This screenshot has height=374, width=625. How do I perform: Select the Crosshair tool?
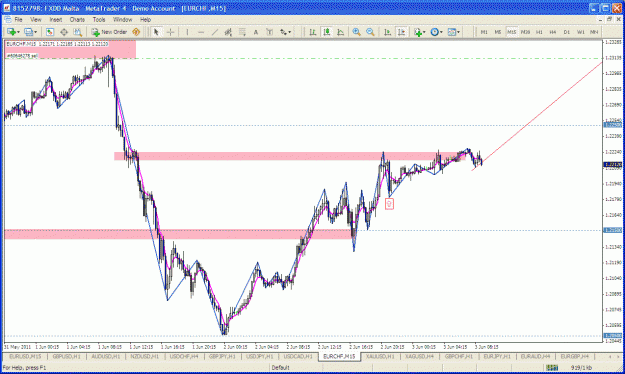(170, 32)
